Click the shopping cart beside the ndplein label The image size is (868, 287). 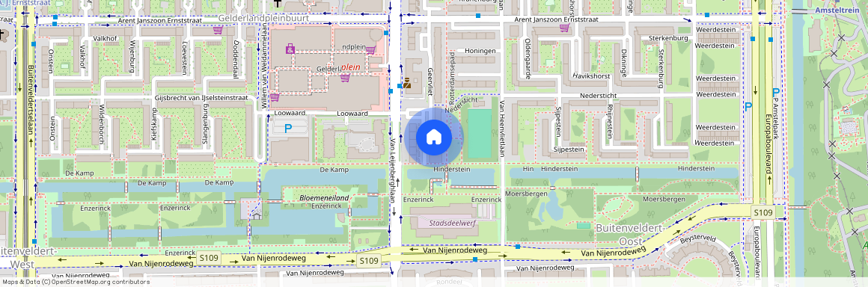[370, 50]
